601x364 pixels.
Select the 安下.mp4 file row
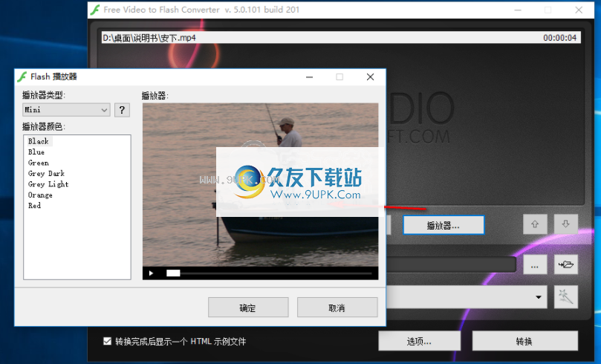point(341,38)
